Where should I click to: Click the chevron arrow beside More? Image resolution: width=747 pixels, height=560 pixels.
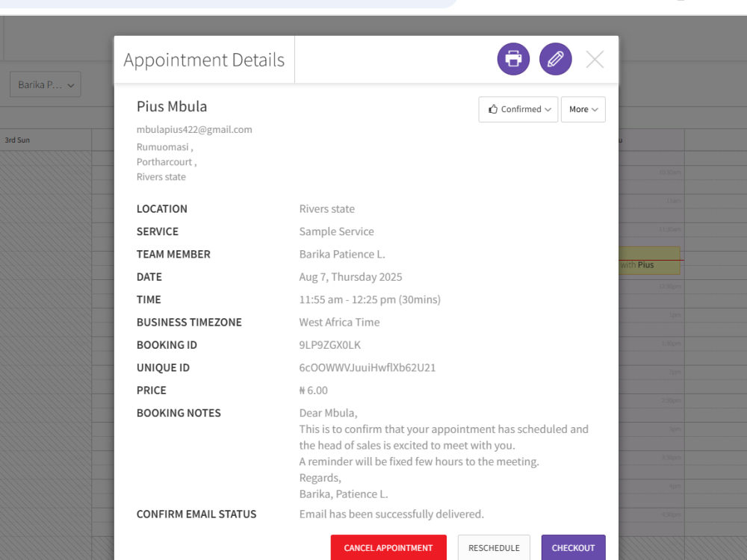(x=595, y=110)
